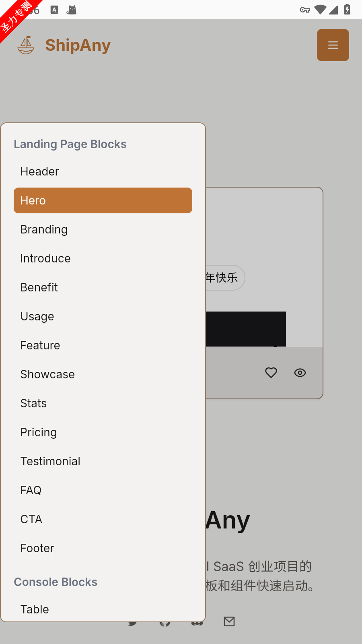The image size is (362, 644).
Task: Tap the VPN key status icon
Action: coord(305,10)
